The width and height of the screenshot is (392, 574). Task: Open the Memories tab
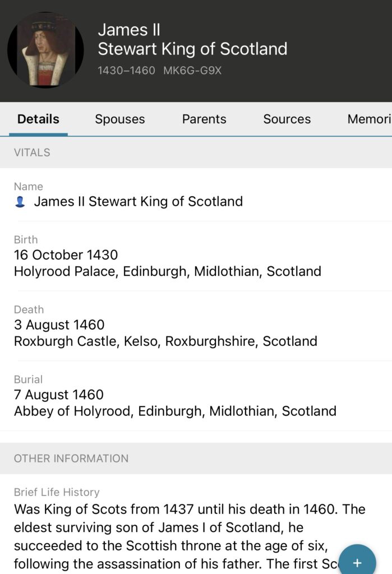point(368,119)
